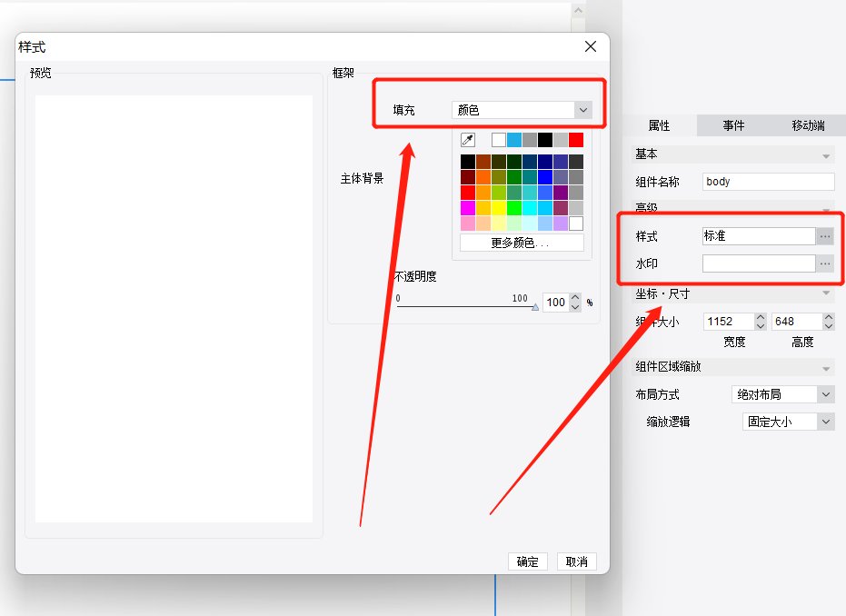846x616 pixels.
Task: Select the bright yellow color swatch
Action: click(499, 208)
